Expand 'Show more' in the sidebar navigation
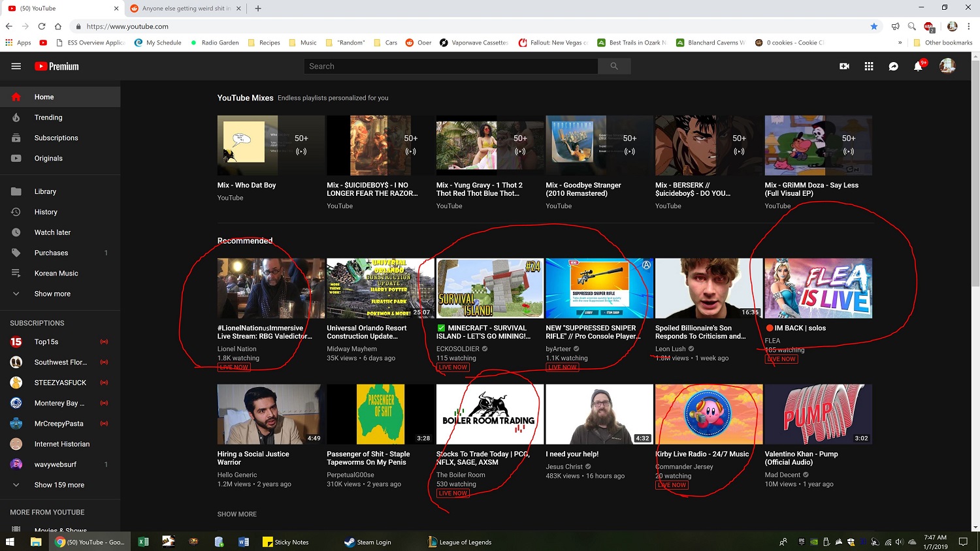 52,294
